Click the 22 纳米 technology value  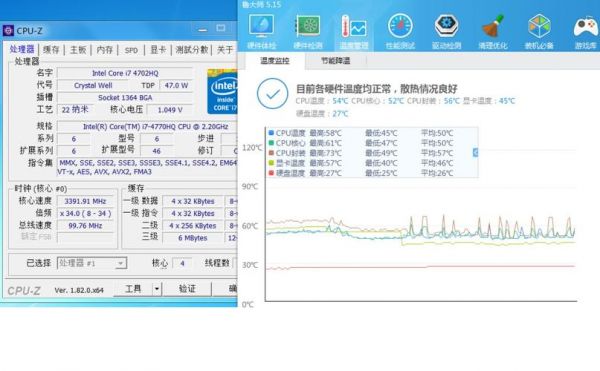(75, 110)
